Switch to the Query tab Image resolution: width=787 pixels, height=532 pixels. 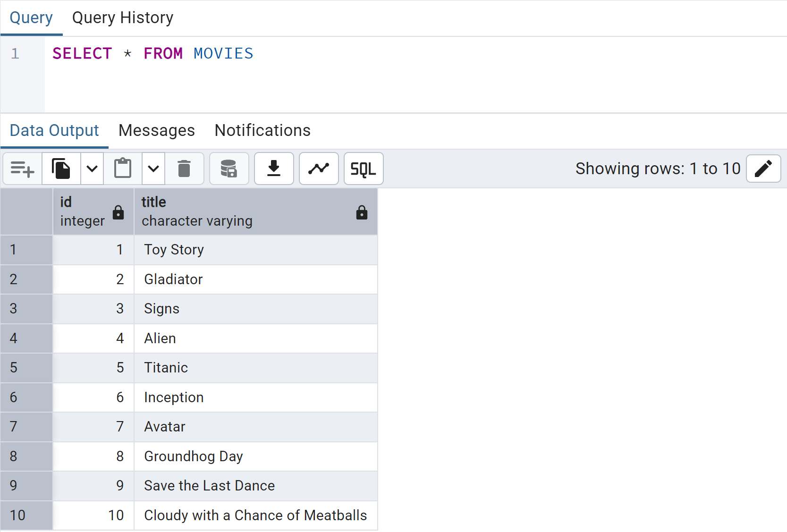(x=31, y=18)
